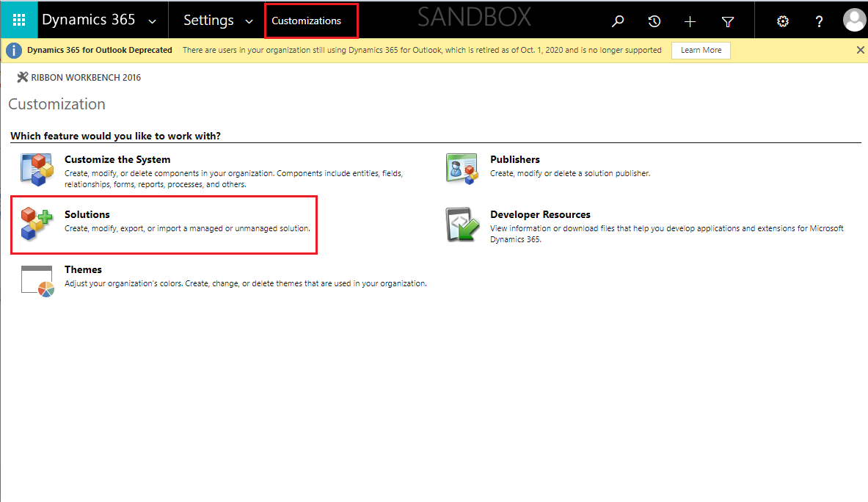The height and width of the screenshot is (502, 868).
Task: Open the user profile avatar
Action: pyautogui.click(x=854, y=21)
